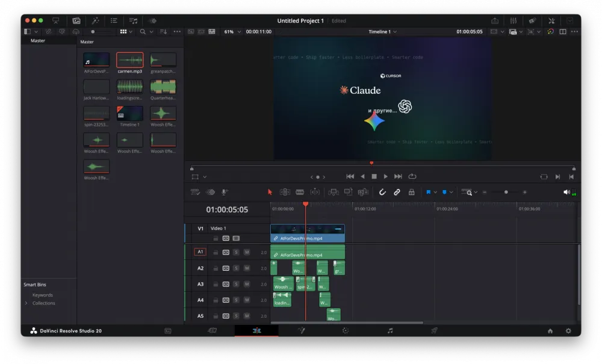This screenshot has height=364, width=602.
Task: Mute audio track A2
Action: pyautogui.click(x=247, y=268)
